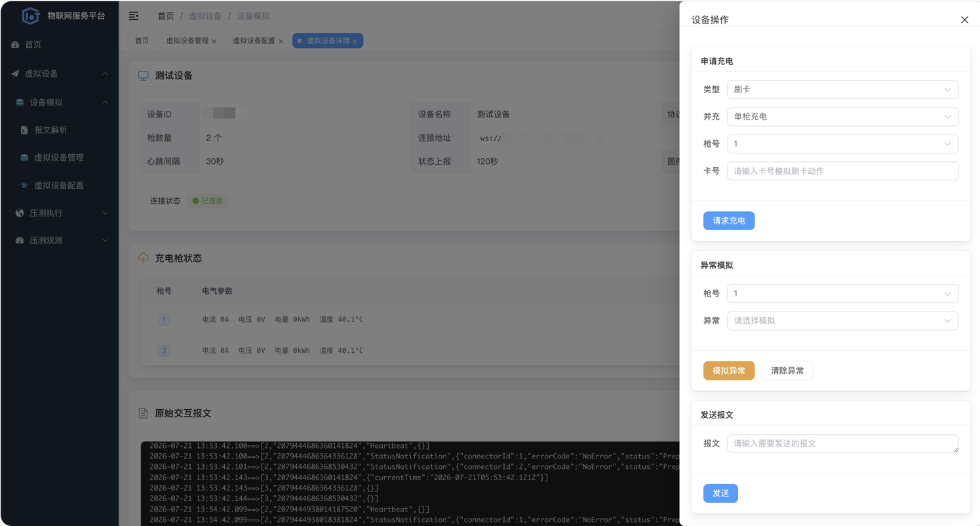This screenshot has height=526, width=980.
Task: Expand the 压测观测 sidebar menu
Action: [x=60, y=241]
